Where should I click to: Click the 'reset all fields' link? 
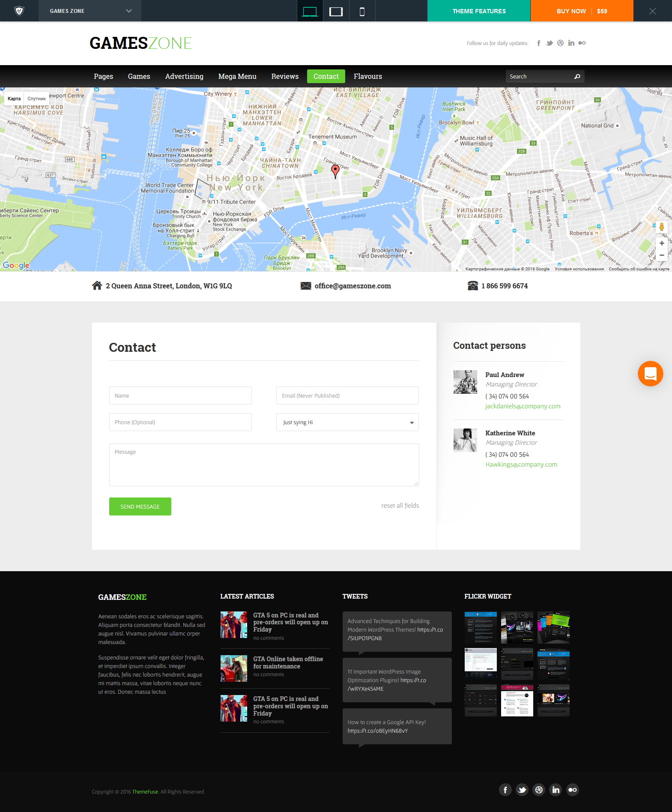click(x=400, y=506)
